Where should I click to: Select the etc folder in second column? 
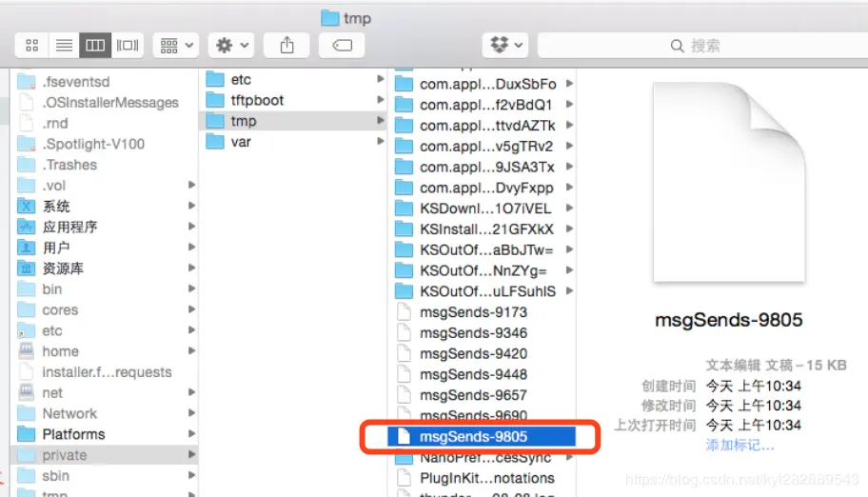pos(293,79)
